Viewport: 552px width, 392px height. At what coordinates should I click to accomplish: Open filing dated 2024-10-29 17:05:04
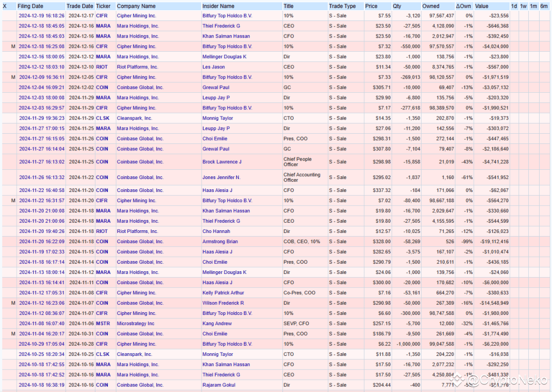click(x=42, y=344)
